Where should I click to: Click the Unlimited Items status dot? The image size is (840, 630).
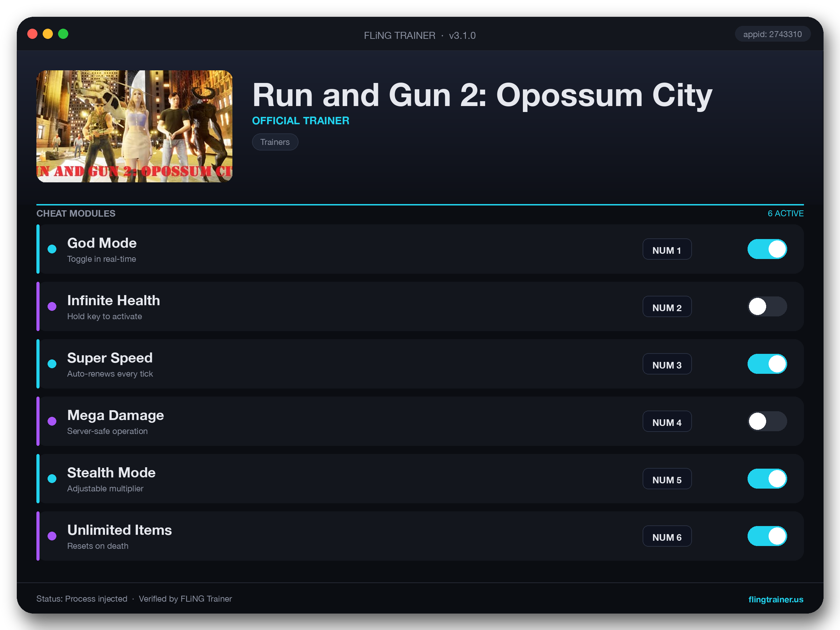52,536
